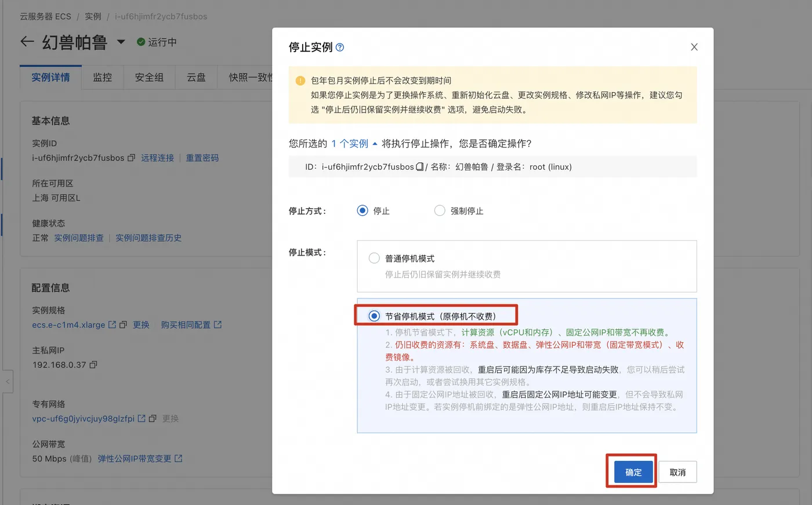Open the dropdown caret next to 幻兽帕鲁
This screenshot has width=812, height=505.
pyautogui.click(x=121, y=42)
